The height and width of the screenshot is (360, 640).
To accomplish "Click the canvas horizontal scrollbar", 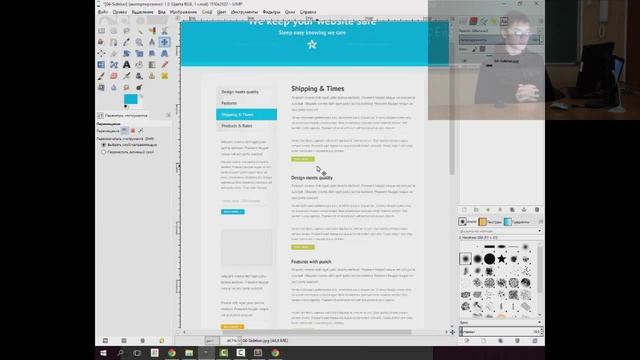I will point(316,332).
